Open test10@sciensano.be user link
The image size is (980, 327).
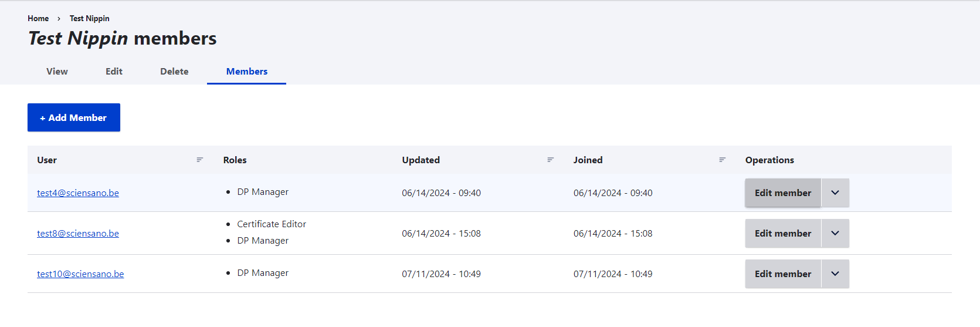tap(80, 274)
